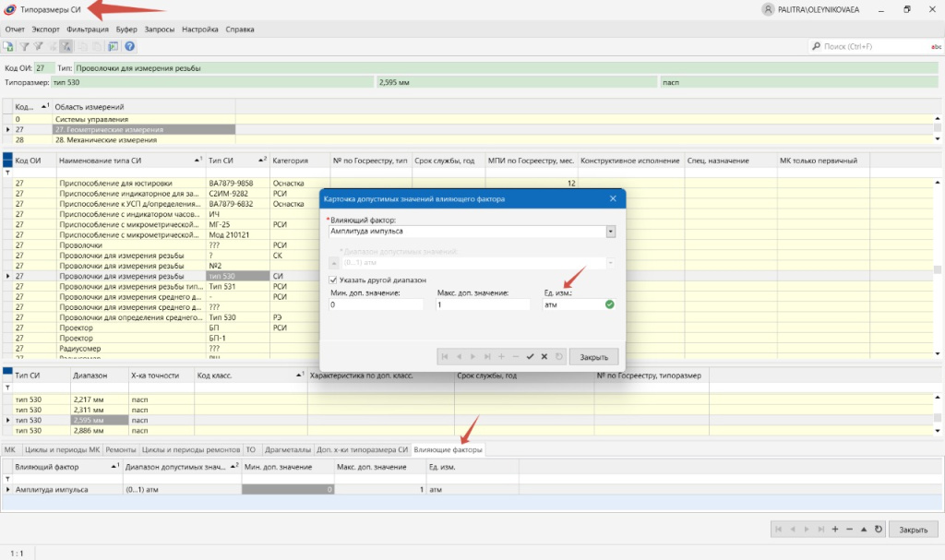Click the green check icon in Ед. изм. field
This screenshot has width=945, height=560.
[x=609, y=304]
